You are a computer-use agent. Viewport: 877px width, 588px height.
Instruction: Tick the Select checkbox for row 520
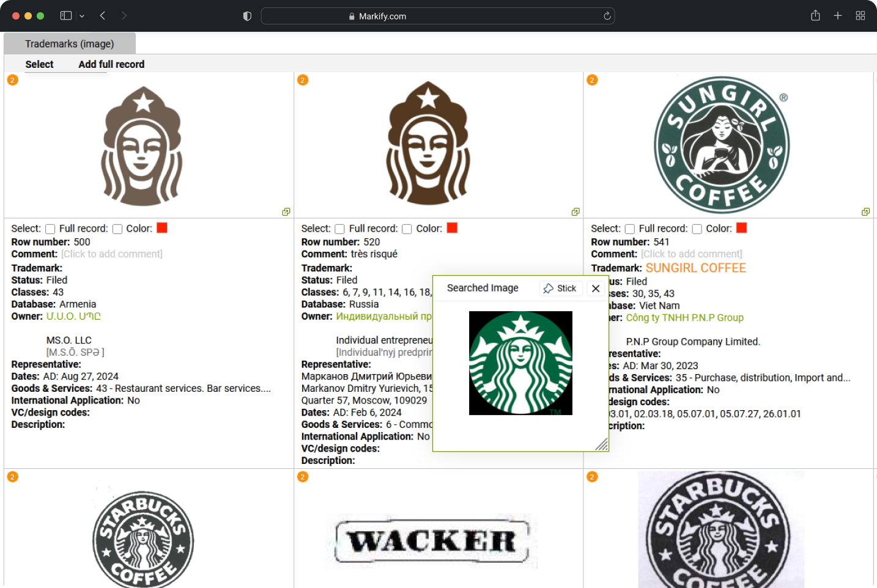[x=340, y=229]
